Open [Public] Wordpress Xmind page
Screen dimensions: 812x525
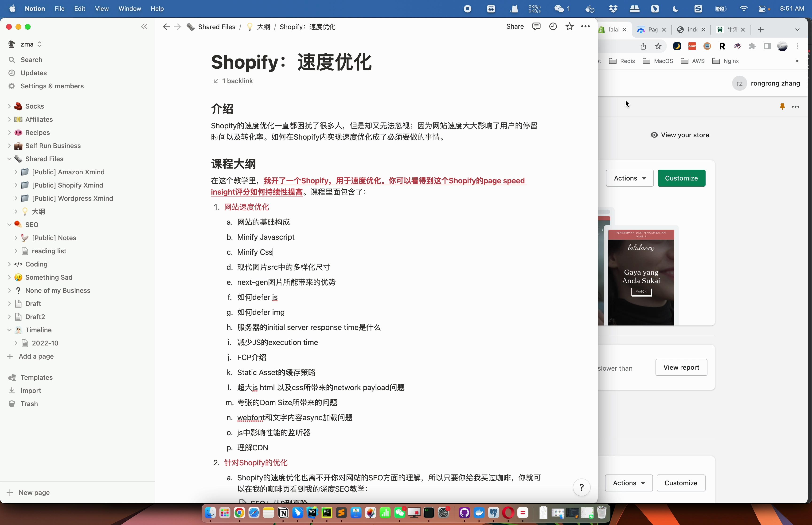pos(72,198)
